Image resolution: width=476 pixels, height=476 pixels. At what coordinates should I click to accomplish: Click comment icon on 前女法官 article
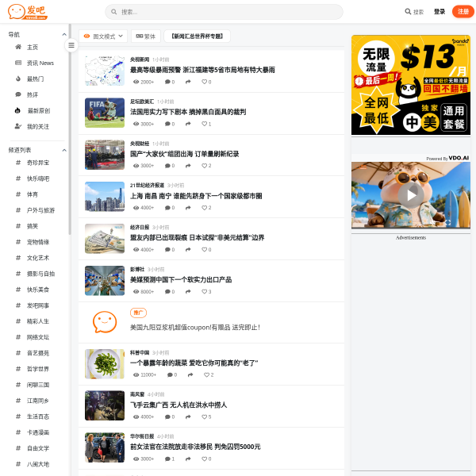click(x=167, y=459)
